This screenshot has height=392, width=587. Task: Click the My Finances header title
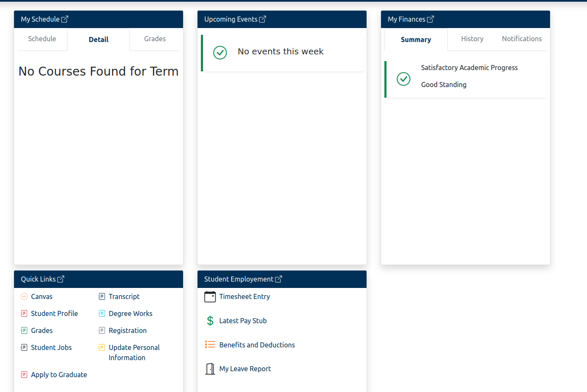(x=406, y=19)
